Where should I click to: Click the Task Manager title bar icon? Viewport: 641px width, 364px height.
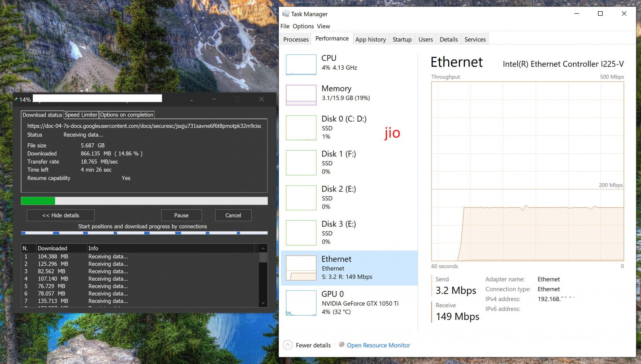[285, 14]
